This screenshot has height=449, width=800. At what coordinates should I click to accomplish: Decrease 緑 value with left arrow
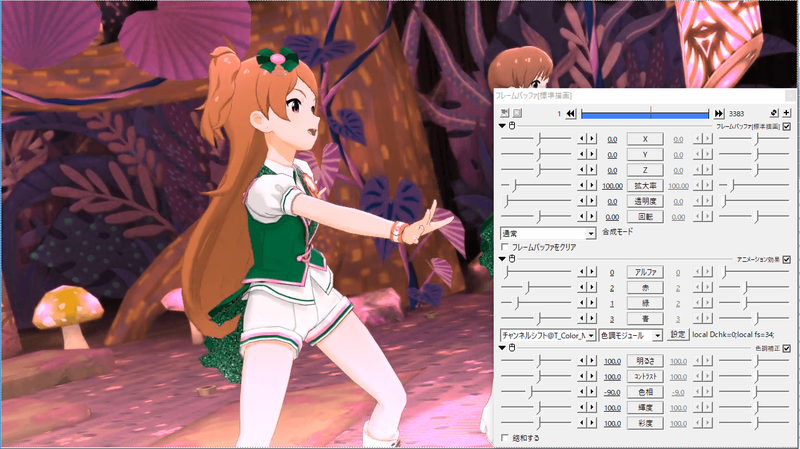click(x=582, y=303)
